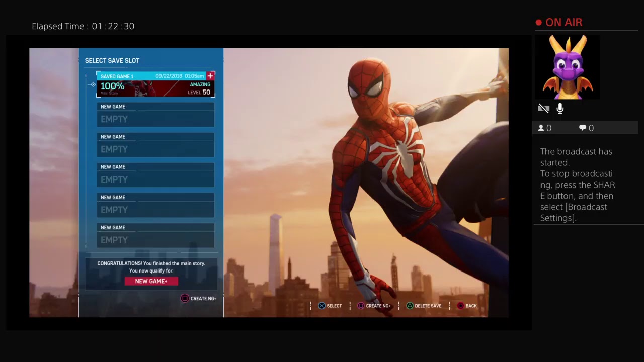Click the viewers count person icon
This screenshot has width=644, height=362.
click(541, 128)
